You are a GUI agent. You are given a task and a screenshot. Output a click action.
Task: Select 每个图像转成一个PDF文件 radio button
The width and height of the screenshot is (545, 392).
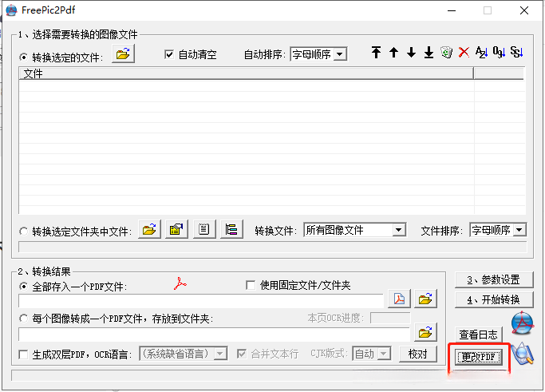pos(24,319)
